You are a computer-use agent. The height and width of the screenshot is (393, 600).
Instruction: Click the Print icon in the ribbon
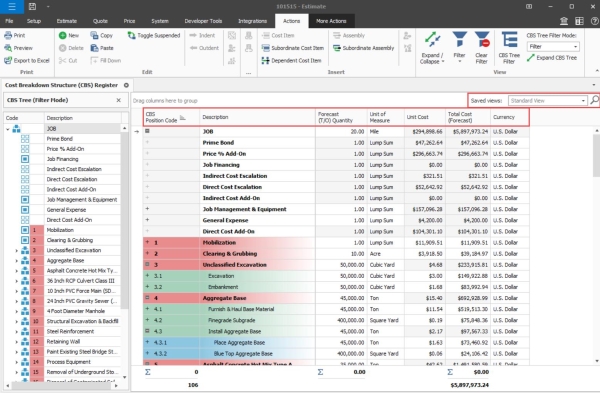(8, 35)
